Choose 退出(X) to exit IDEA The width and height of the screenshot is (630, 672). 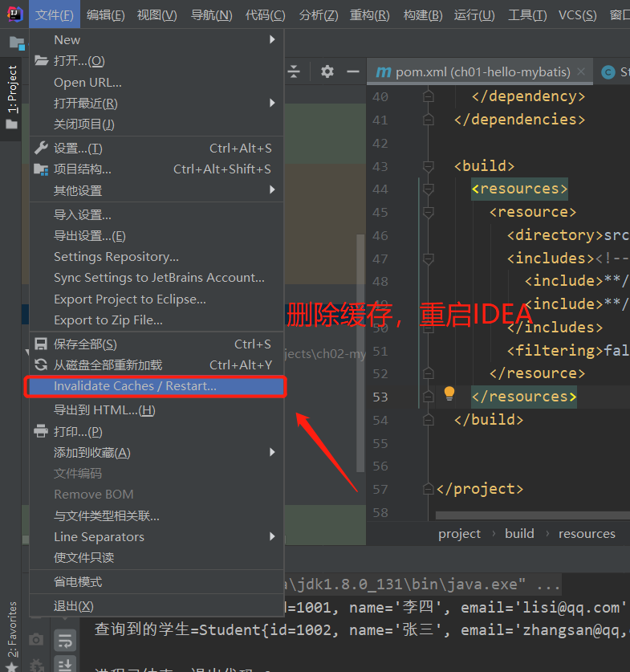156,606
